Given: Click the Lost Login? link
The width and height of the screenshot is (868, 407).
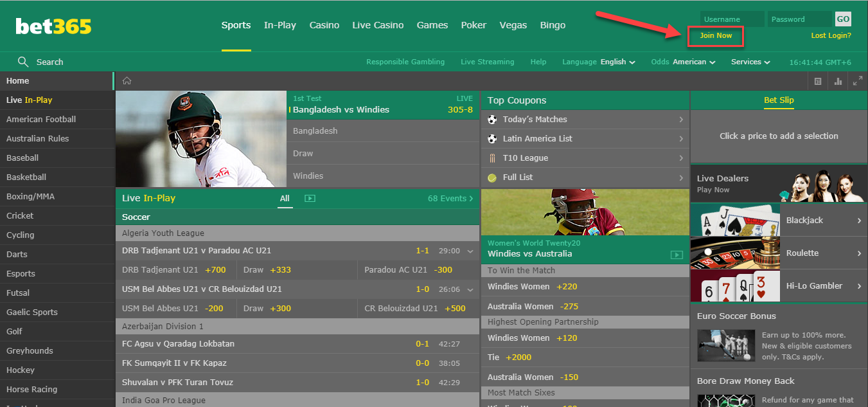Looking at the screenshot, I should click(x=831, y=35).
